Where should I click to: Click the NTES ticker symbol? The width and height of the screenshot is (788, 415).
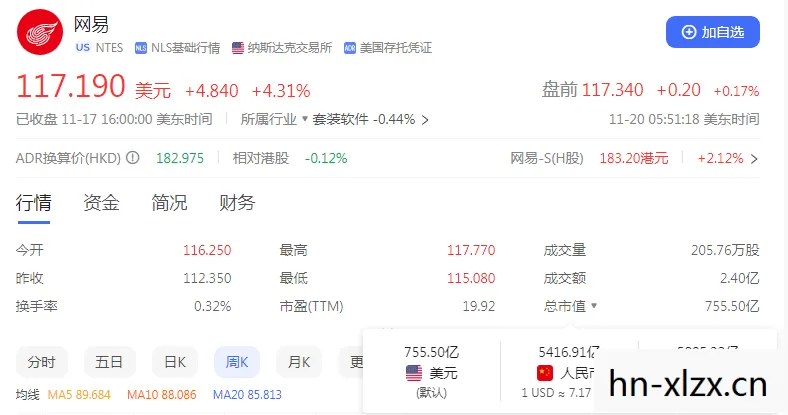point(109,48)
